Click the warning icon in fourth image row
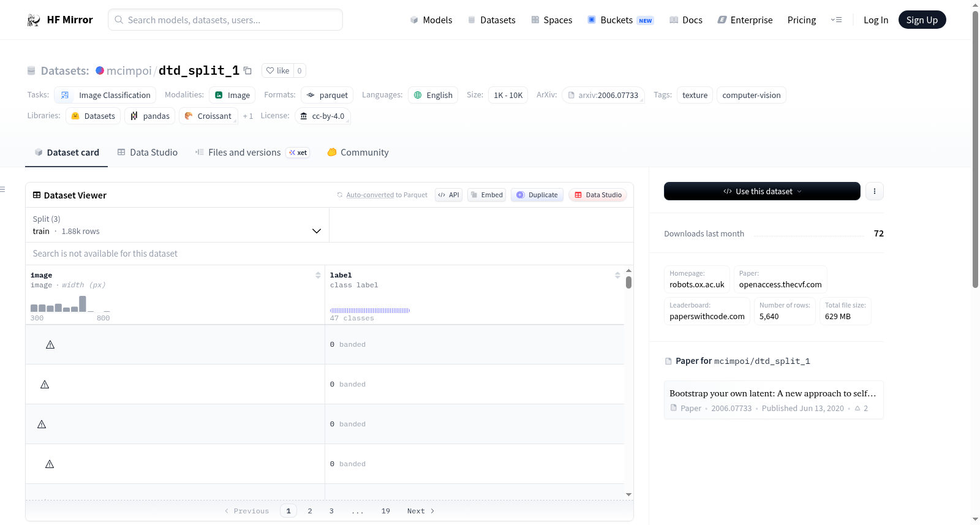Screen dimensions: 980x525 [x=50, y=464]
